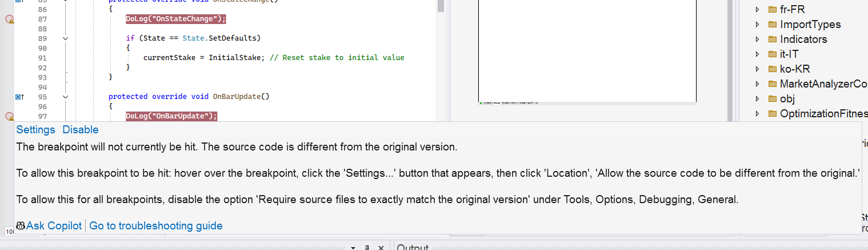868x250 pixels.
Task: Click the obj folder icon
Action: [773, 99]
